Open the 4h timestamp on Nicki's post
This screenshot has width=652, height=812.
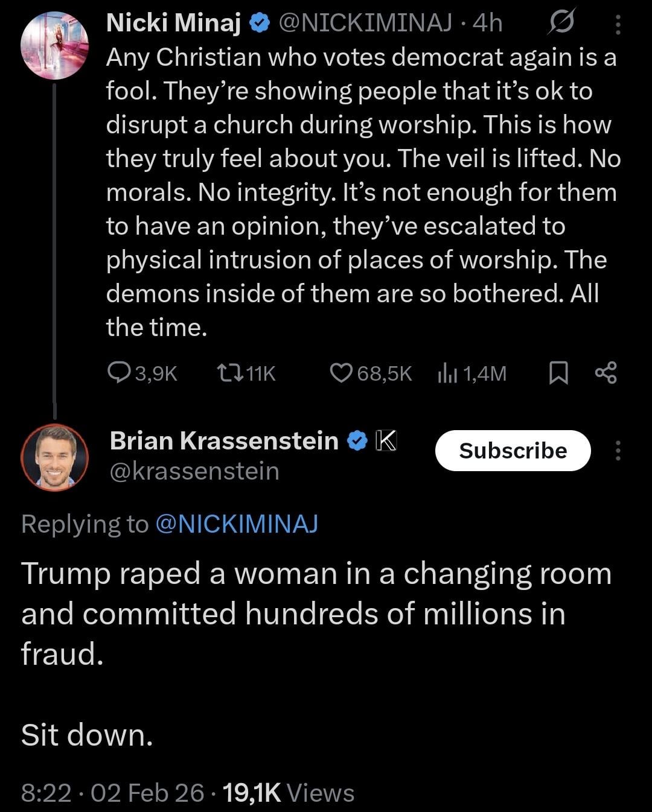[488, 23]
